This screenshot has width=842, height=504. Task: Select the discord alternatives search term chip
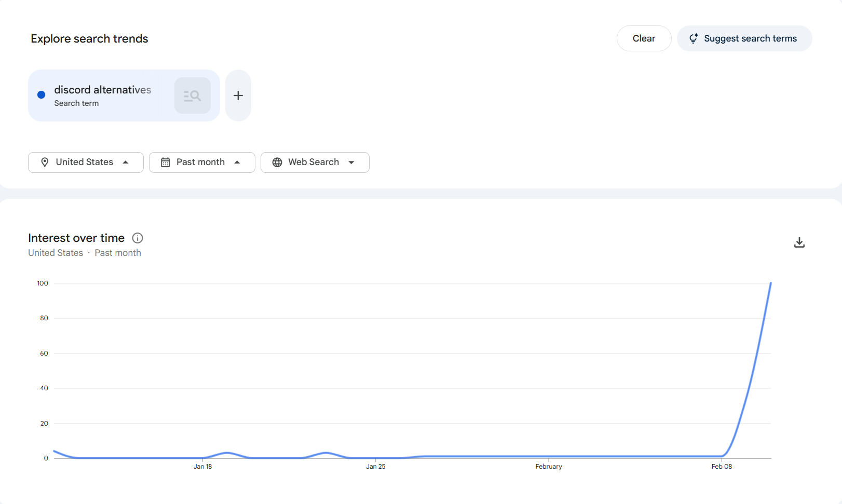(x=103, y=95)
